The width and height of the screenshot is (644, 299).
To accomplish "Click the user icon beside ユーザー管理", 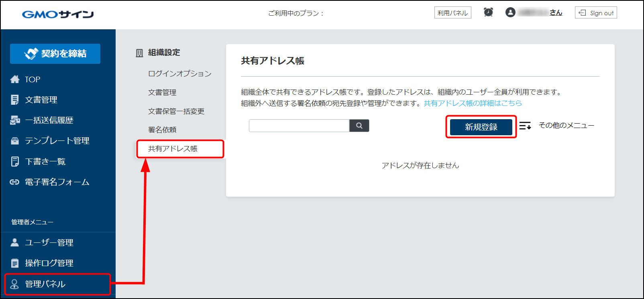I will (x=15, y=242).
